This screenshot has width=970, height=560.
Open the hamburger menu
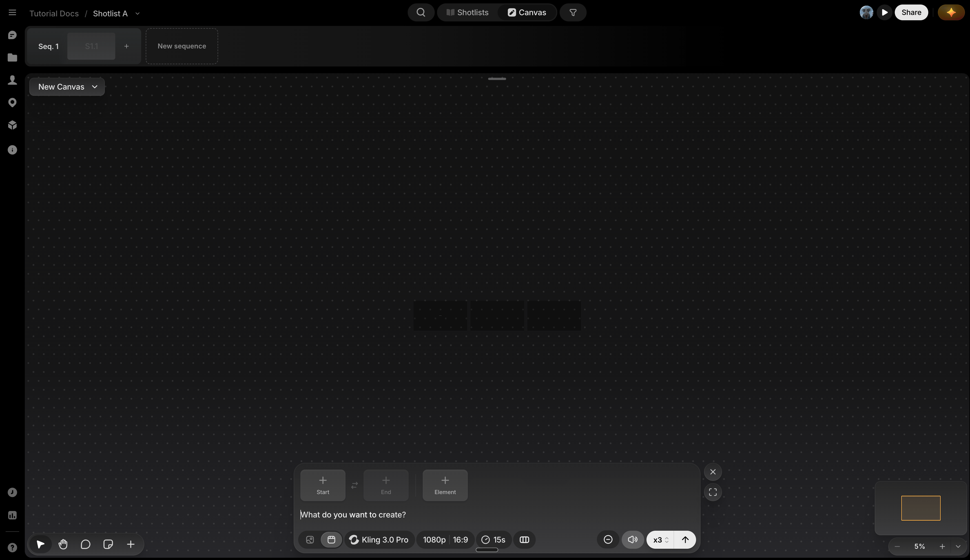coord(12,13)
